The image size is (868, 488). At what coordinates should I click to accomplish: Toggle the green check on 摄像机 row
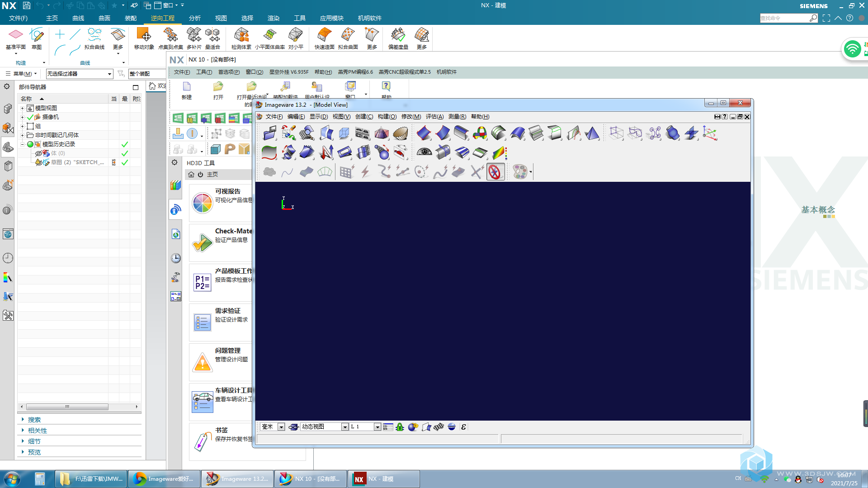coord(30,117)
